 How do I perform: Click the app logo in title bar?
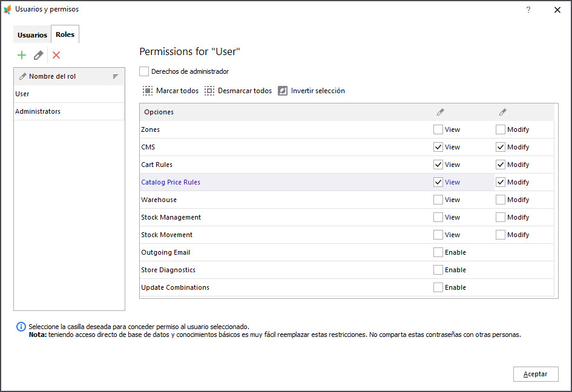7,10
